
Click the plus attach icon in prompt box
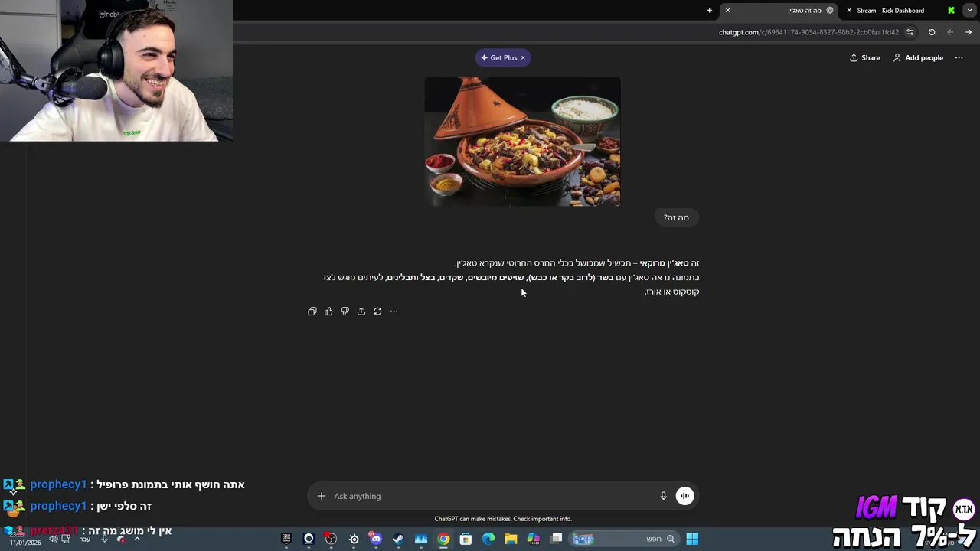322,496
